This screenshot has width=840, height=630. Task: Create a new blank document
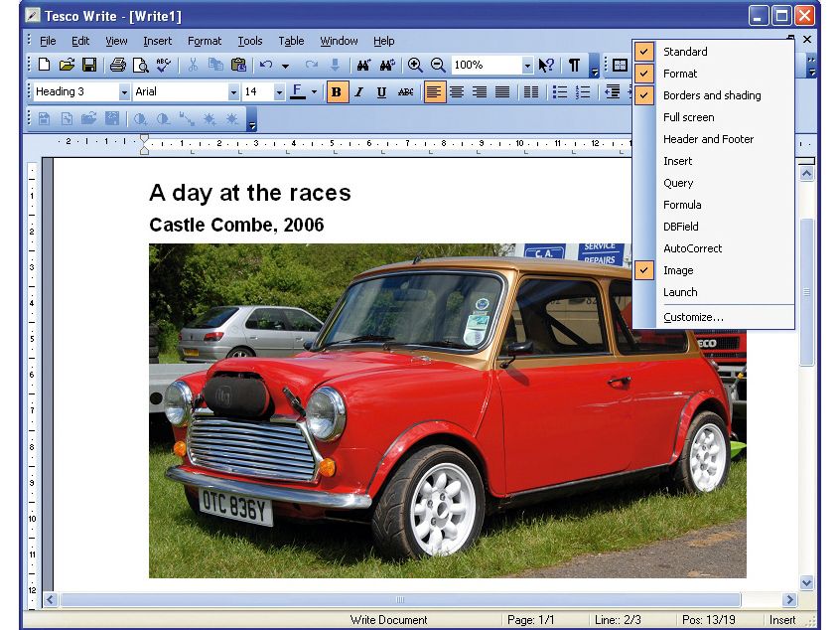click(45, 65)
